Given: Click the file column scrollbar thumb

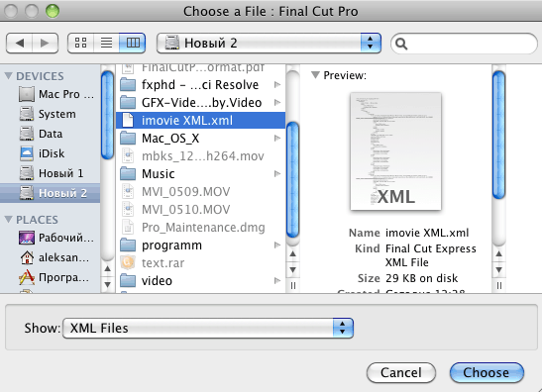Looking at the screenshot, I should [x=292, y=179].
